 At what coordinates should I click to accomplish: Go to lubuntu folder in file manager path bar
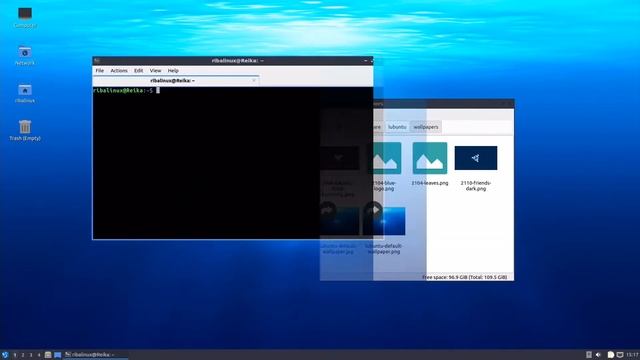click(x=397, y=127)
